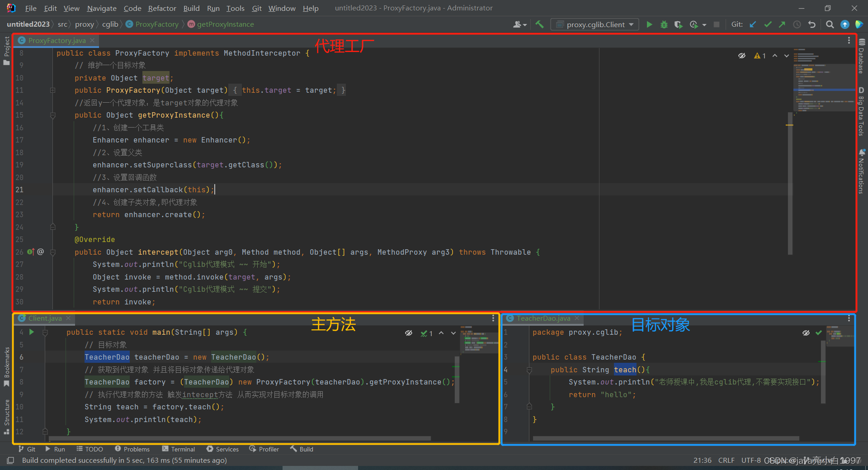Rollback changes with the undo arrow icon
Screen dimensions: 868x470
pyautogui.click(x=812, y=24)
